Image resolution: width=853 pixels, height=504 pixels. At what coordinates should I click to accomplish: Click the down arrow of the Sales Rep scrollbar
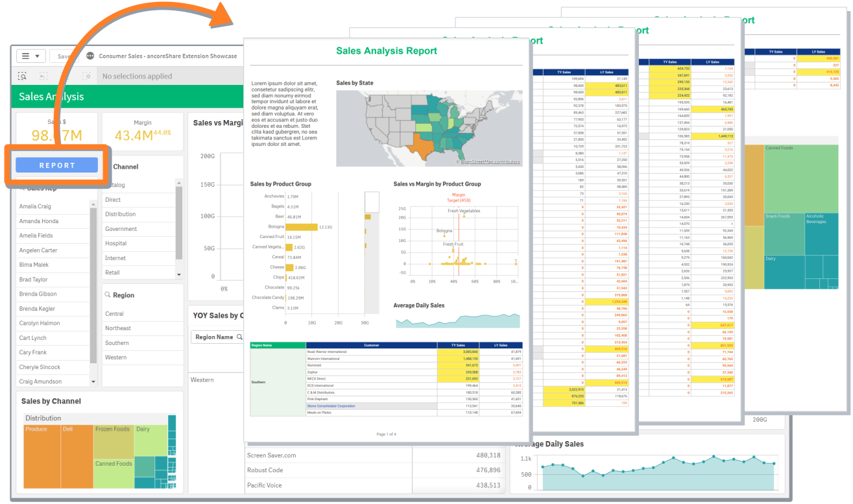click(x=93, y=382)
